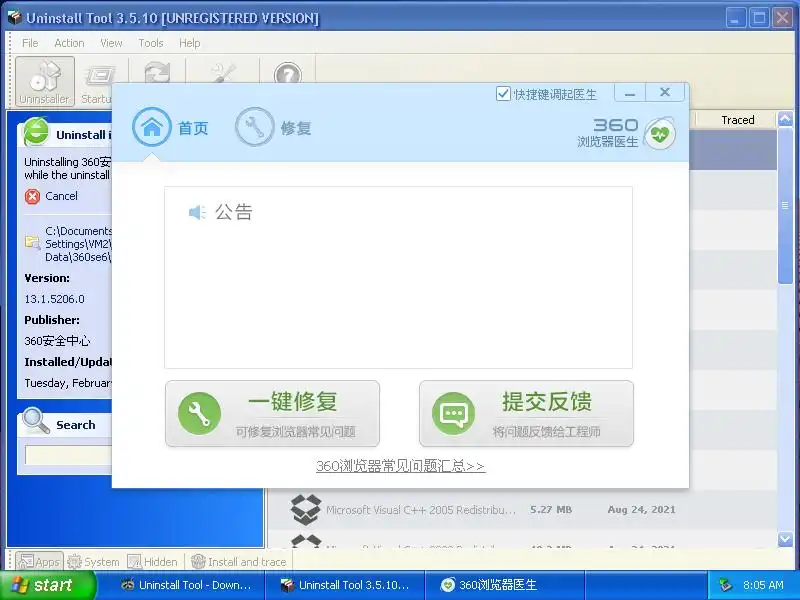The height and width of the screenshot is (600, 800).
Task: Click the install folder path icon
Action: 33,243
